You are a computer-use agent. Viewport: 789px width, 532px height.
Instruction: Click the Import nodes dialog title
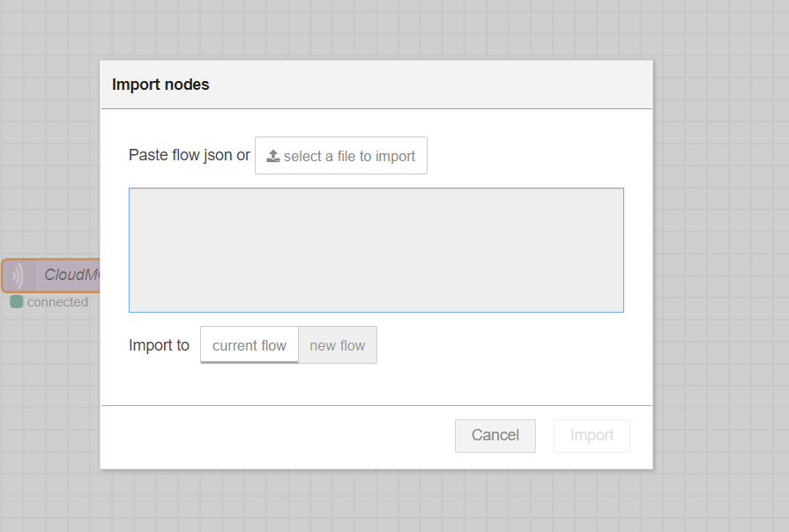coord(160,85)
